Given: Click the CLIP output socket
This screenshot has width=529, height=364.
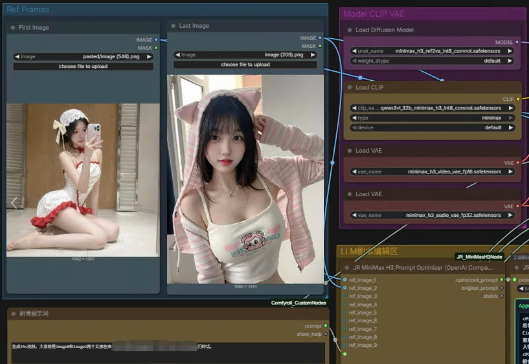Looking at the screenshot, I should tap(518, 99).
